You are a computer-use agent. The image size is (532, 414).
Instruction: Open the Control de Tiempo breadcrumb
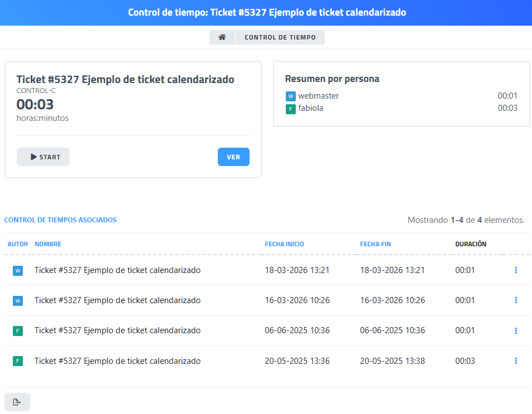[280, 37]
